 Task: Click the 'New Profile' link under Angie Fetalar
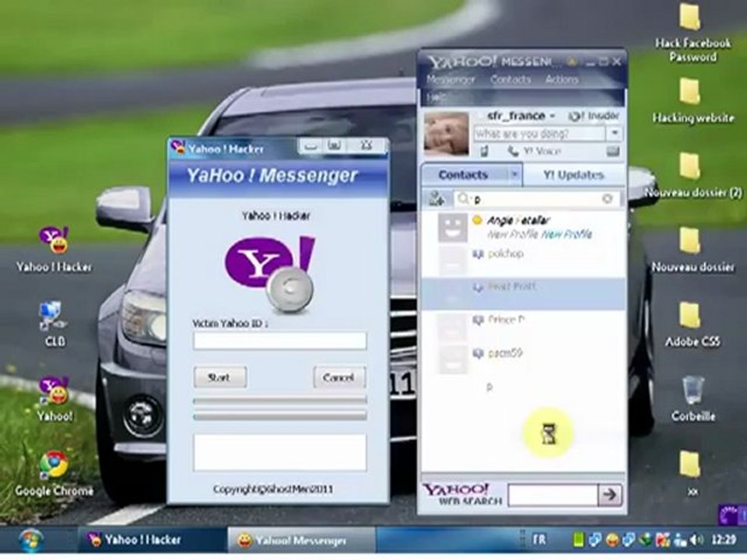tap(566, 234)
